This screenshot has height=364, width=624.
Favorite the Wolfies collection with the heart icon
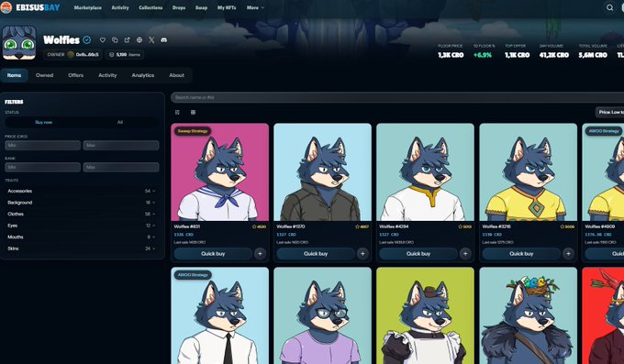103,39
